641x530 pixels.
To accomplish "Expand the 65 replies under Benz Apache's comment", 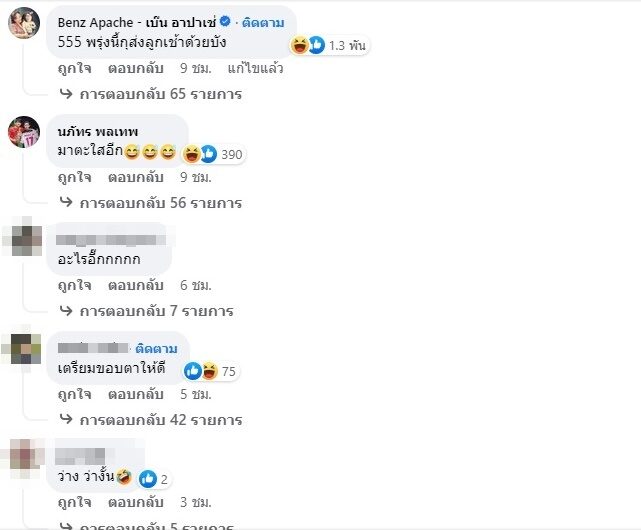I will click(150, 94).
